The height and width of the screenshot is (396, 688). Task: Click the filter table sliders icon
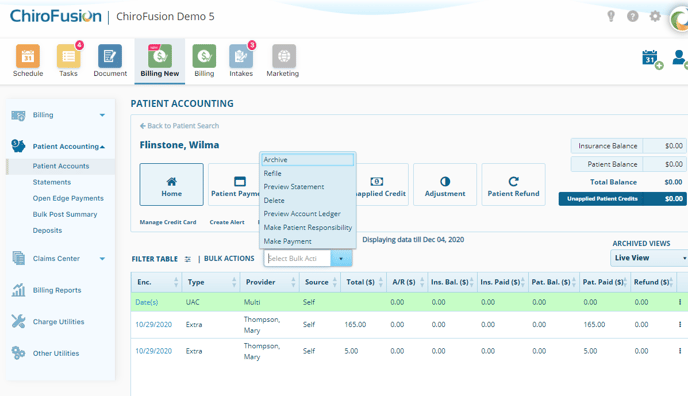coord(188,259)
